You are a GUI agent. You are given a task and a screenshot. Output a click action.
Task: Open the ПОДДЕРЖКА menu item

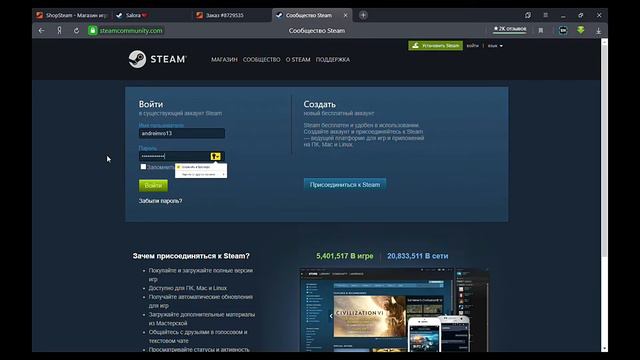(x=333, y=60)
